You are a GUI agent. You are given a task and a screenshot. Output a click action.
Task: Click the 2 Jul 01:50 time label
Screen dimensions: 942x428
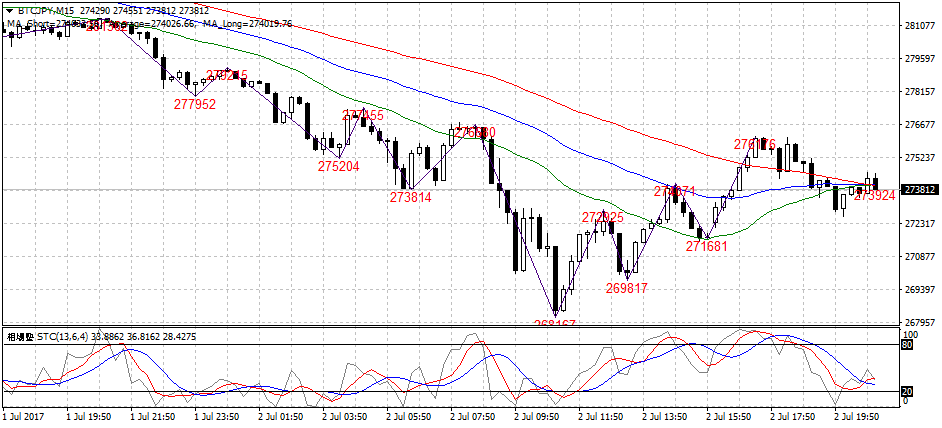pyautogui.click(x=280, y=414)
